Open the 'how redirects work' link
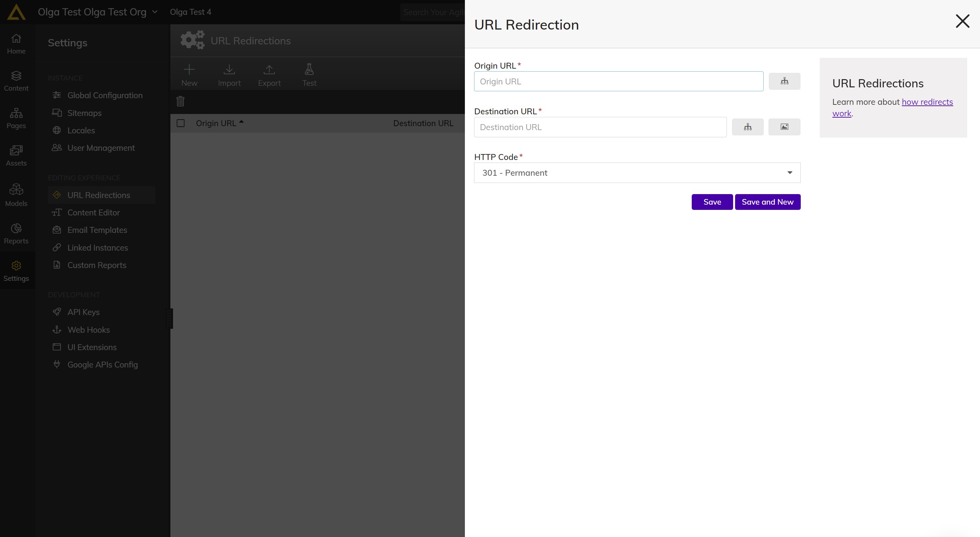The image size is (980, 537). 926,102
